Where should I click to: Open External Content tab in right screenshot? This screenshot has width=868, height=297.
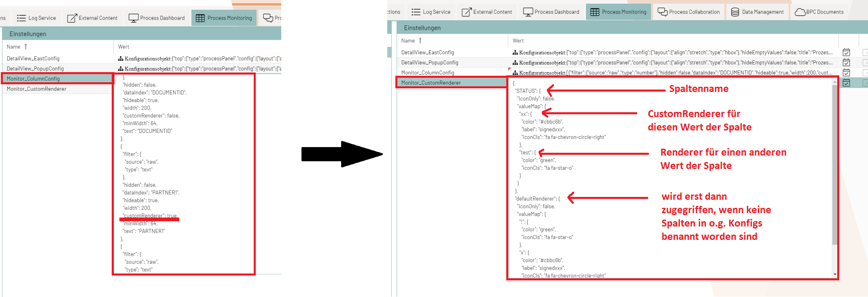[487, 12]
